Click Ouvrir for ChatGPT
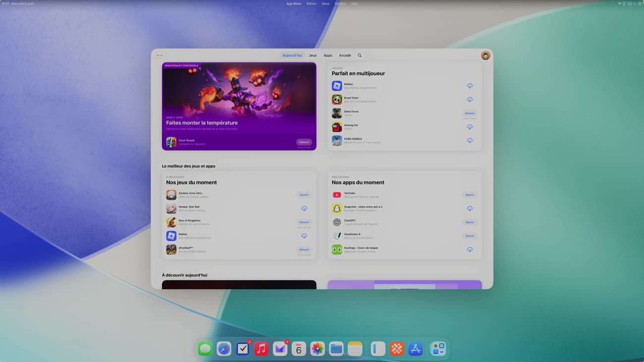 [x=470, y=222]
